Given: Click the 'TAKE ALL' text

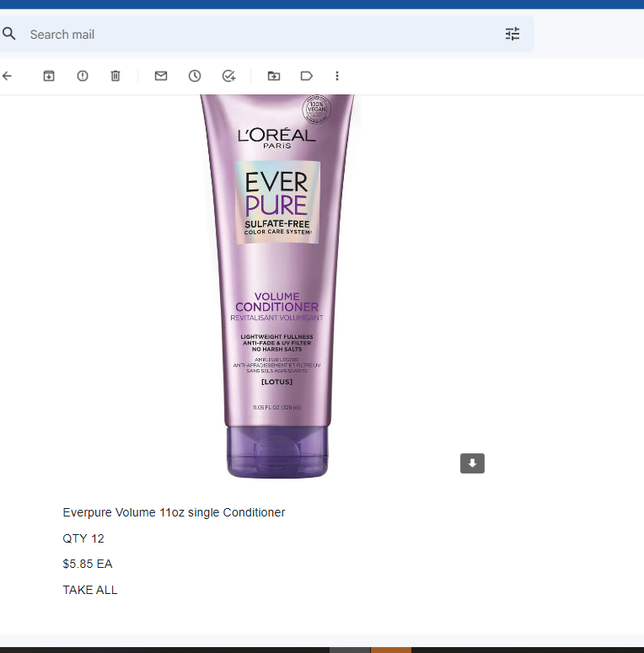Looking at the screenshot, I should coord(90,590).
